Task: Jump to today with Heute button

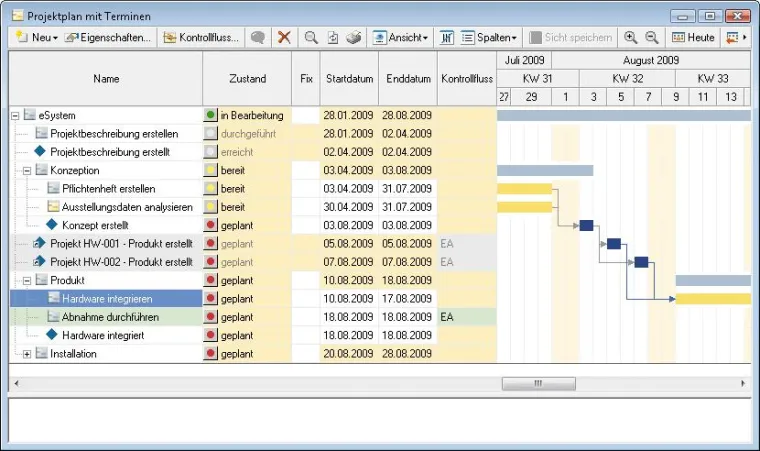Action: pos(693,37)
